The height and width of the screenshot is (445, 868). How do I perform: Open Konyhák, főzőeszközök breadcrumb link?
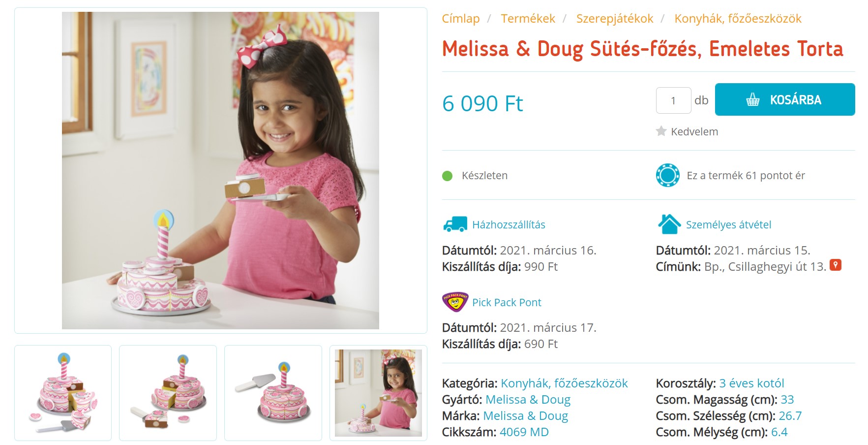(x=737, y=19)
